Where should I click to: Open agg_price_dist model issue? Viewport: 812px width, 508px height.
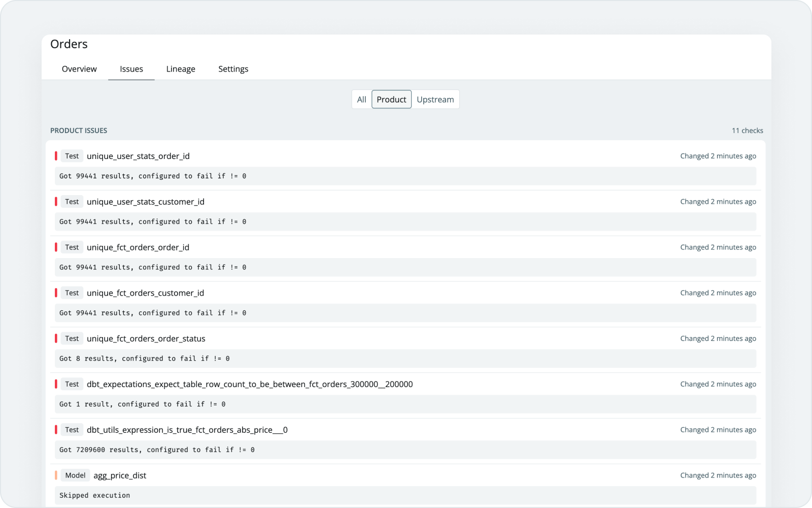click(x=120, y=475)
